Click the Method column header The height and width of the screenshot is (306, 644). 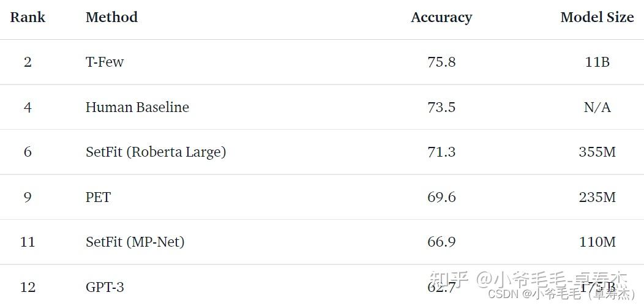tap(111, 17)
